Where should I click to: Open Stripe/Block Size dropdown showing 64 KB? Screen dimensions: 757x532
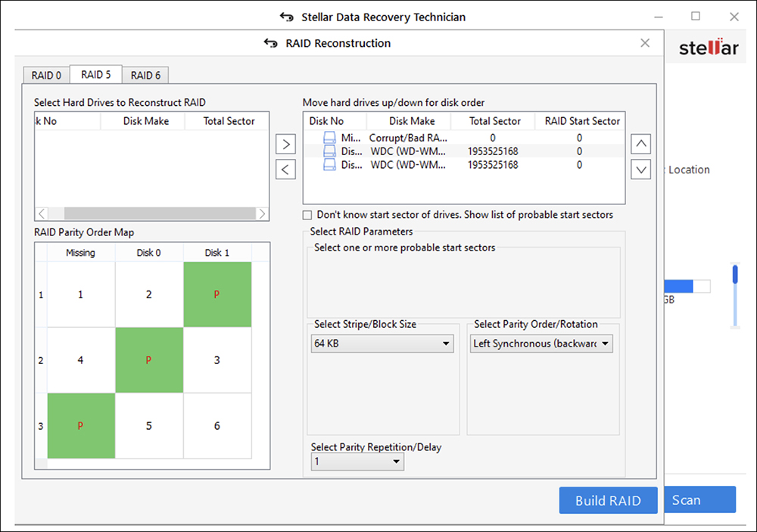click(x=382, y=344)
